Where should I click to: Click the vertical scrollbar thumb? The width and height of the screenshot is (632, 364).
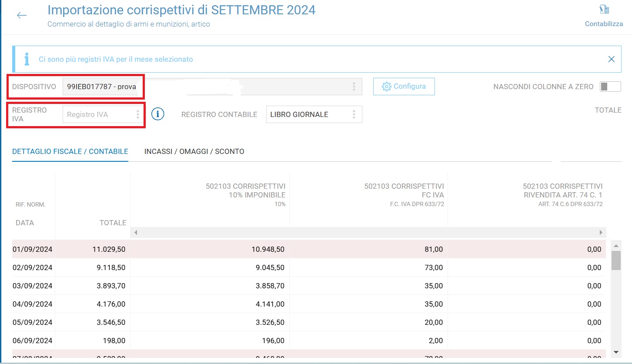coord(616,260)
